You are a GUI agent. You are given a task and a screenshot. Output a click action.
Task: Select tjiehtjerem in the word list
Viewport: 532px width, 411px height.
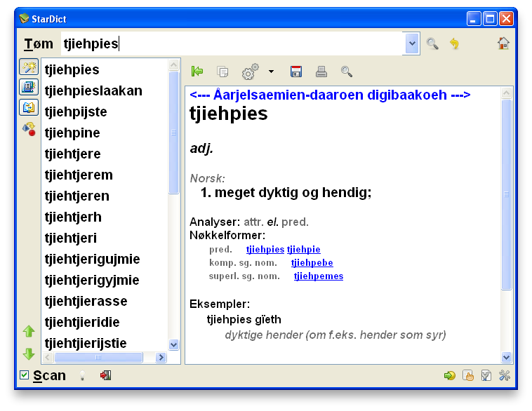pos(105,175)
